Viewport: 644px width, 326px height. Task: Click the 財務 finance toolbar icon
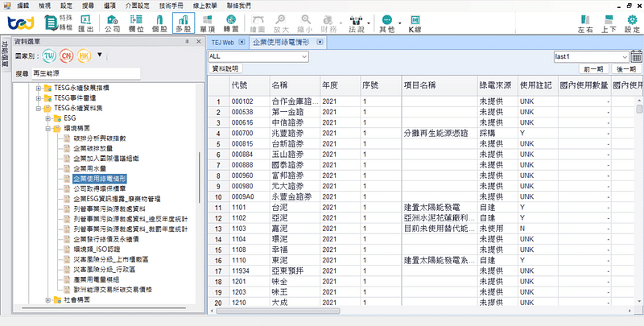click(328, 23)
